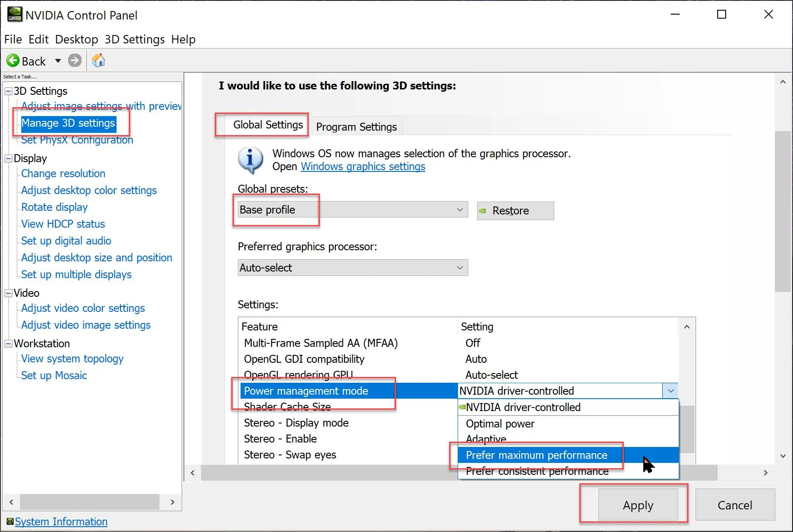Image resolution: width=793 pixels, height=532 pixels.
Task: Click the Cancel button
Action: tap(735, 505)
